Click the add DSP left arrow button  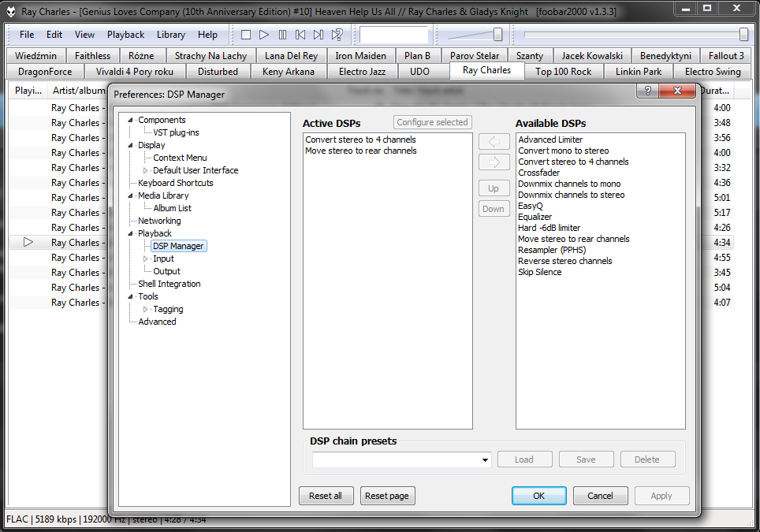click(x=494, y=142)
